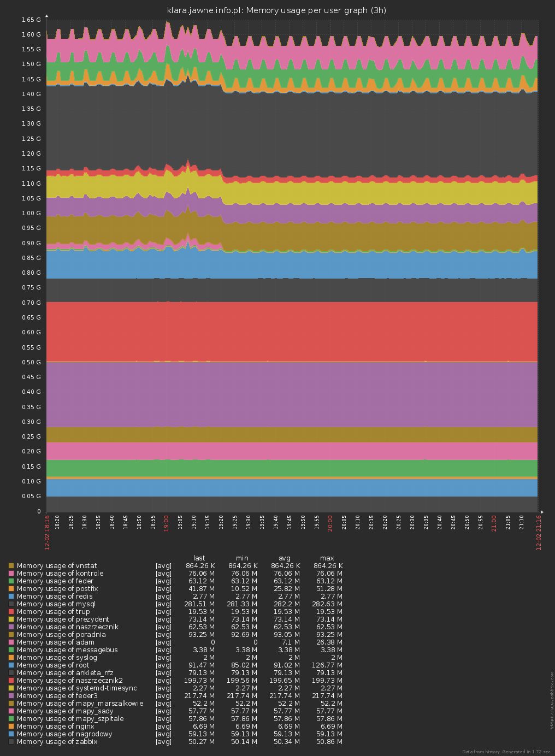Select 'Memory usage of kontrole' legend label
Image resolution: width=555 pixels, height=756 pixels.
60,574
